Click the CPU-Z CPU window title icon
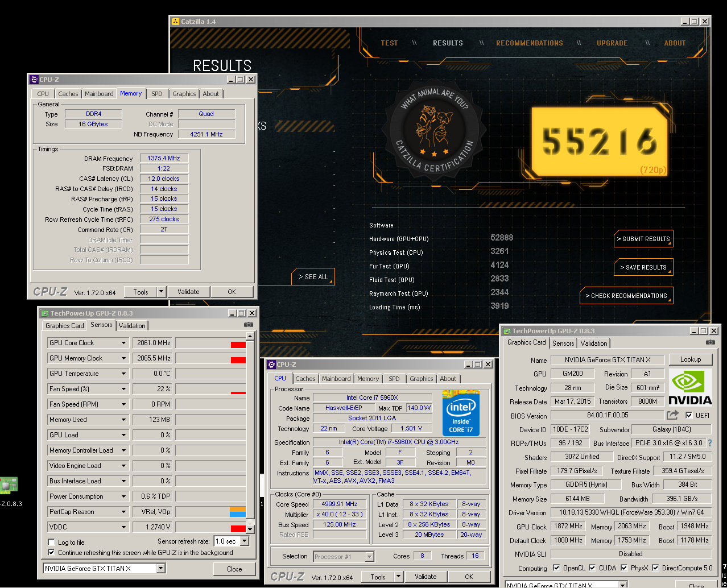 coord(271,365)
